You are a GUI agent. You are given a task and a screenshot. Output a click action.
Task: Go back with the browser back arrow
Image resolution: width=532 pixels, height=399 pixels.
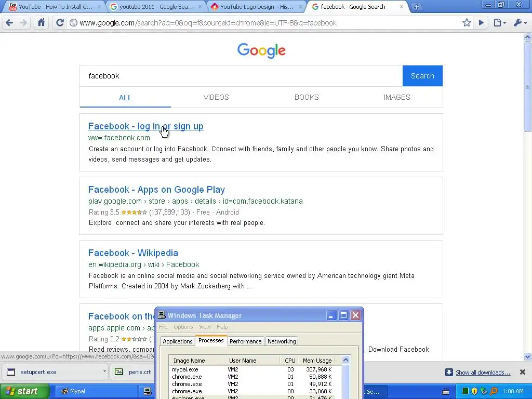[9, 23]
